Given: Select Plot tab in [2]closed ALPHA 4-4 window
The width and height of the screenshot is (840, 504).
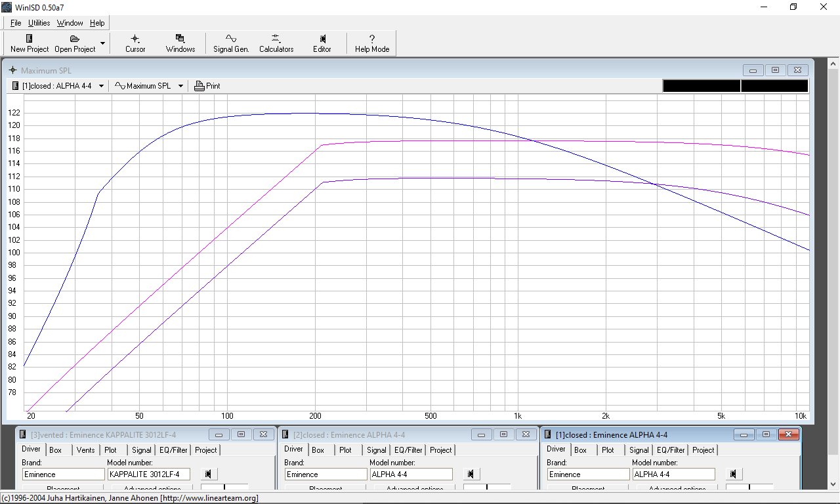Looking at the screenshot, I should pos(346,450).
